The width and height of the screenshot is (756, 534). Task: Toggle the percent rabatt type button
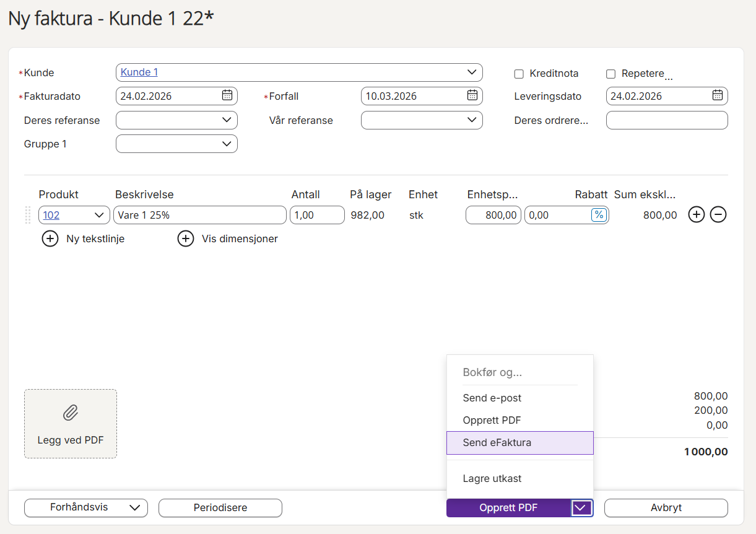[x=599, y=215]
